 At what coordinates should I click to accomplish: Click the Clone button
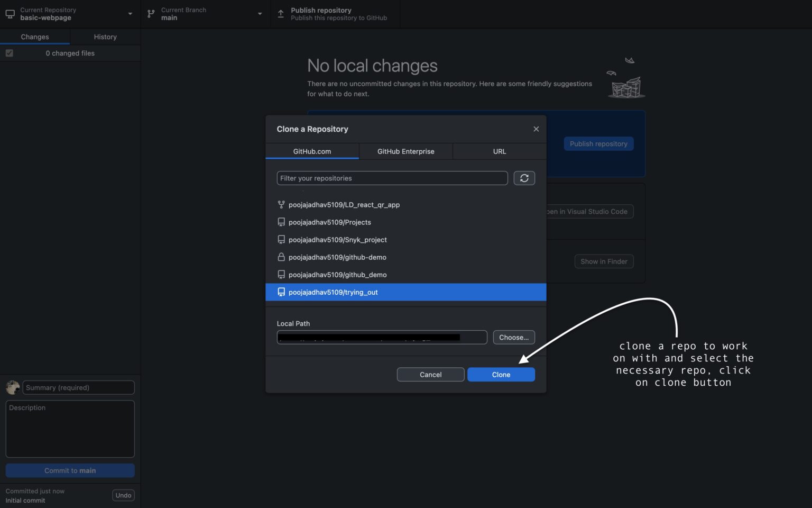[501, 374]
